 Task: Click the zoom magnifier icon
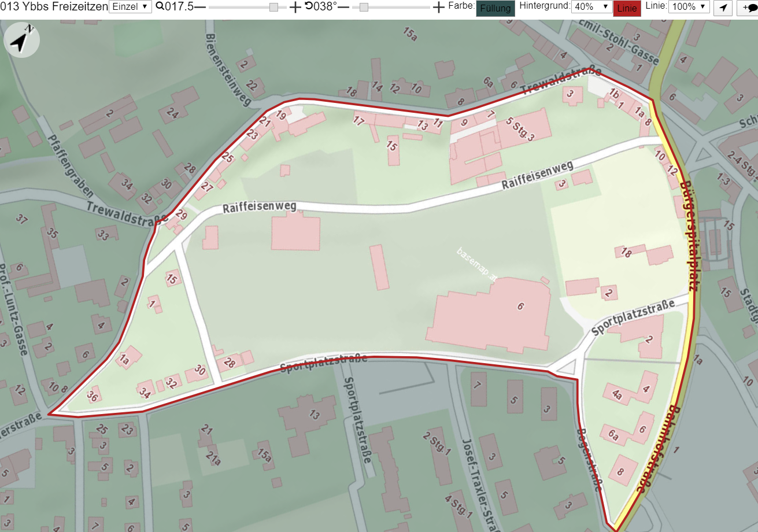pyautogui.click(x=159, y=7)
